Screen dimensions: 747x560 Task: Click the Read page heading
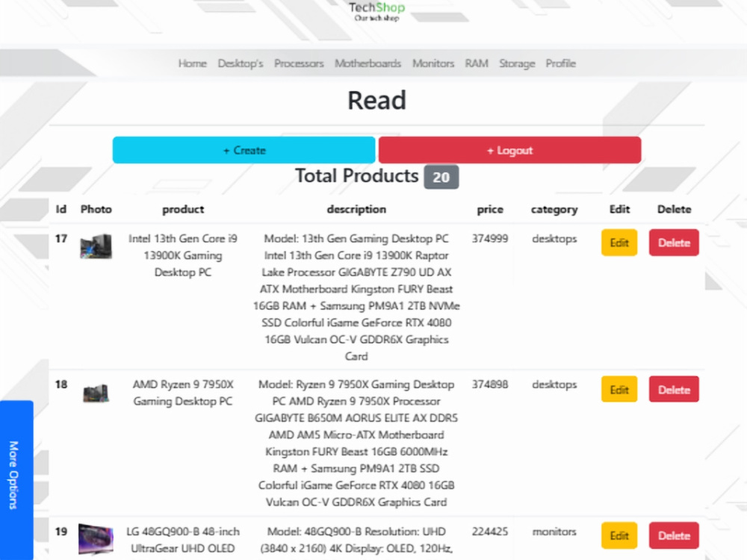click(376, 101)
